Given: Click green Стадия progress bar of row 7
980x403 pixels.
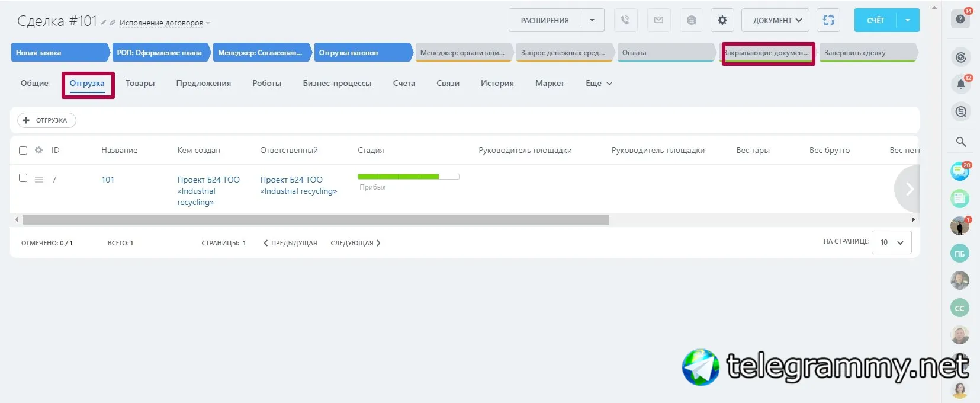Looking at the screenshot, I should [409, 177].
